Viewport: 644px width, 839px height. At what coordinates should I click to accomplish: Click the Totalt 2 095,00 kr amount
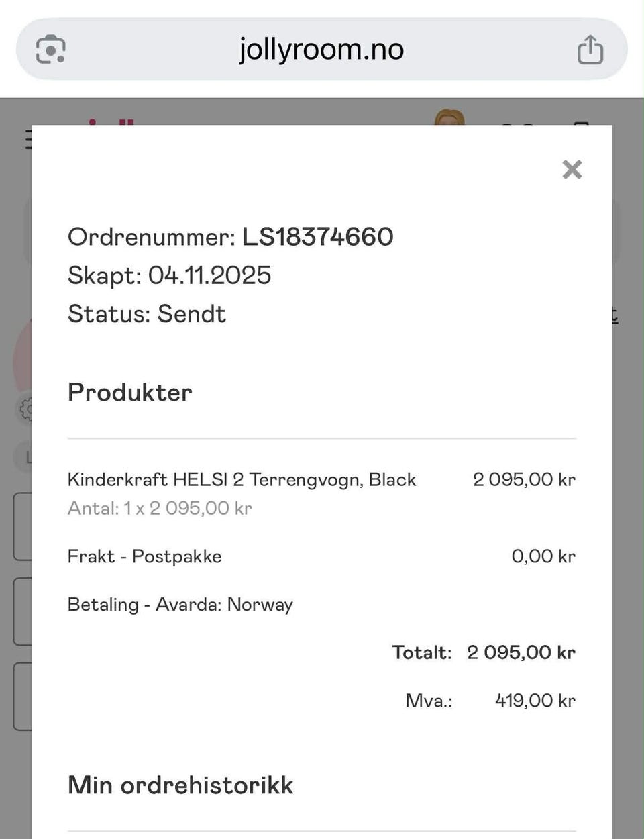[x=521, y=652]
